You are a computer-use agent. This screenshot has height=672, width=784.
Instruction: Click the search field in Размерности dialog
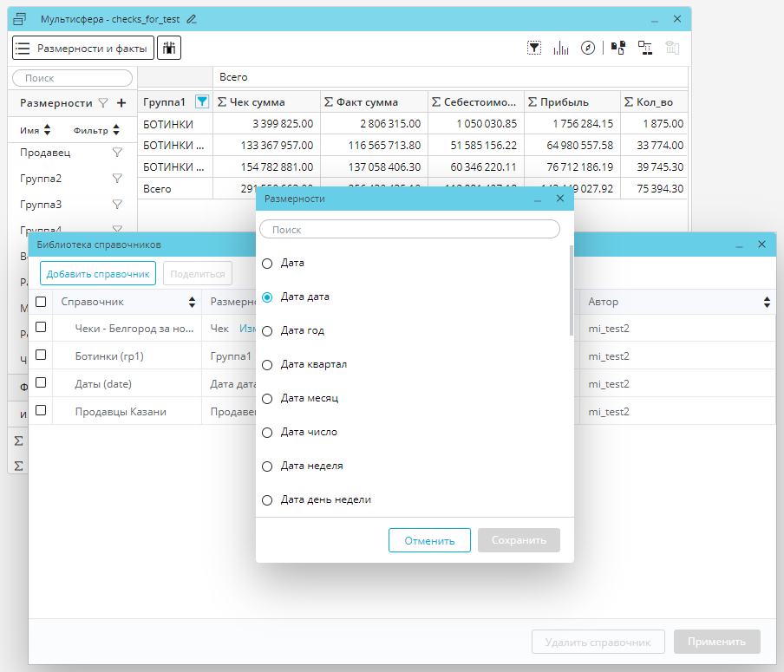click(410, 230)
